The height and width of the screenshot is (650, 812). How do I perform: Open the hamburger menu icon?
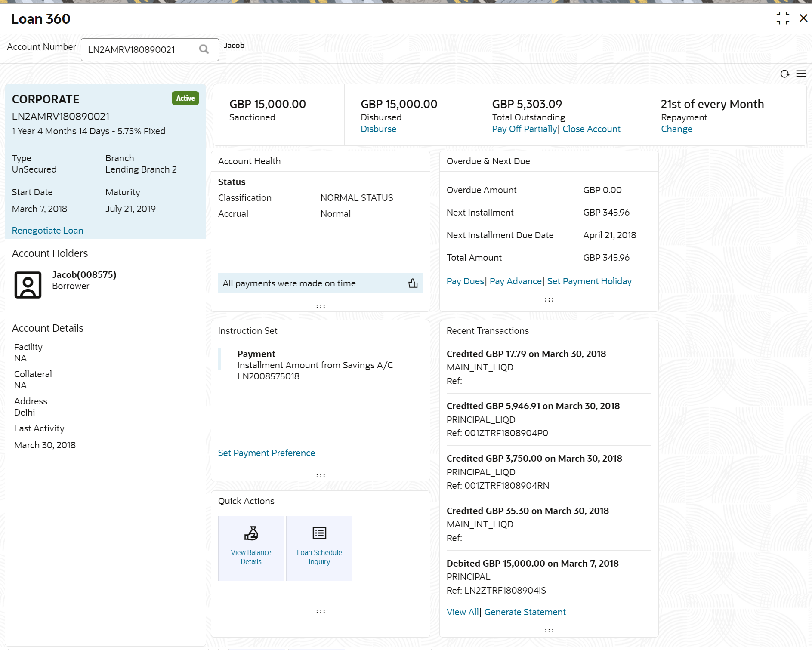tap(801, 74)
